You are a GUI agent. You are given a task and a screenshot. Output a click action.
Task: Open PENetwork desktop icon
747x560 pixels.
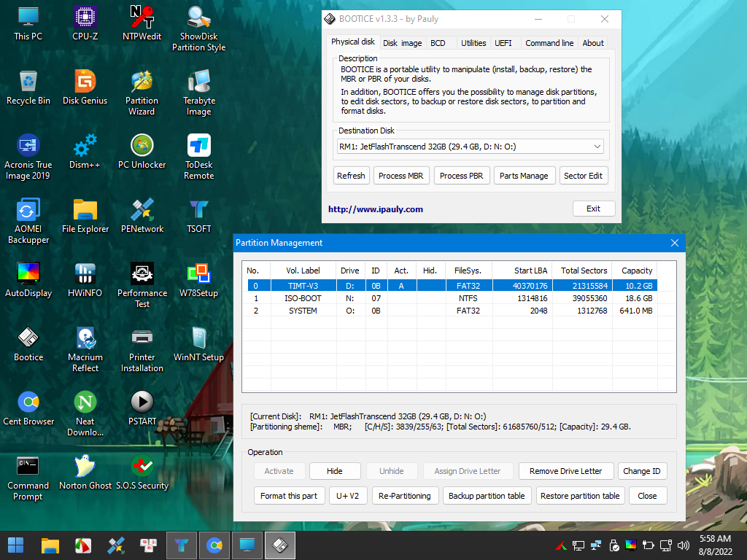[142, 216]
